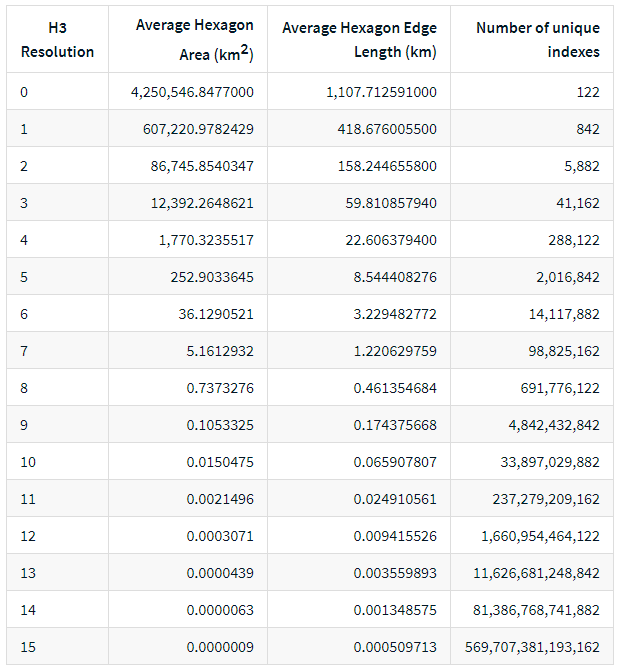Select unique index count 288,122
This screenshot has width=619, height=668.
(574, 240)
